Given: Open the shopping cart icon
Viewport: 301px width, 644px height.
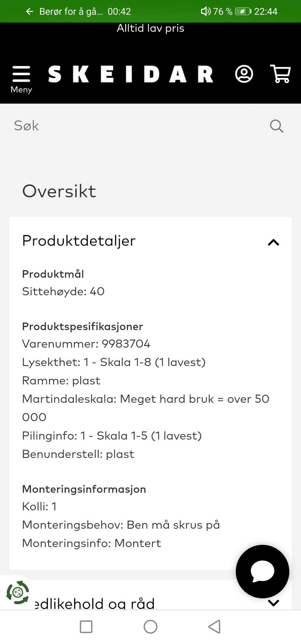Looking at the screenshot, I should (280, 74).
